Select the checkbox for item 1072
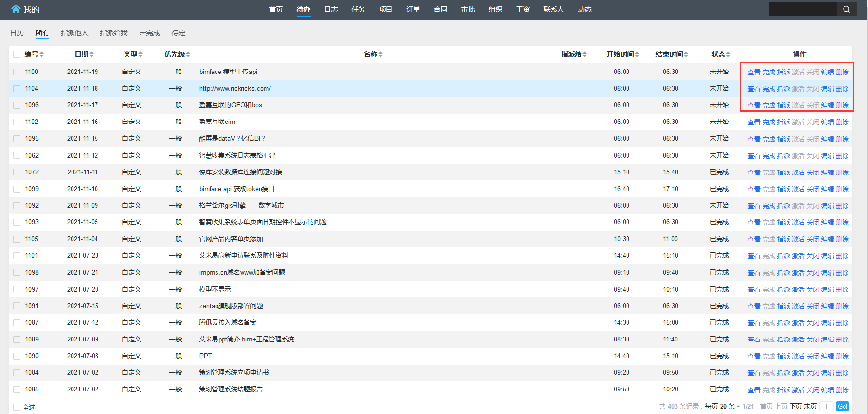 click(17, 172)
